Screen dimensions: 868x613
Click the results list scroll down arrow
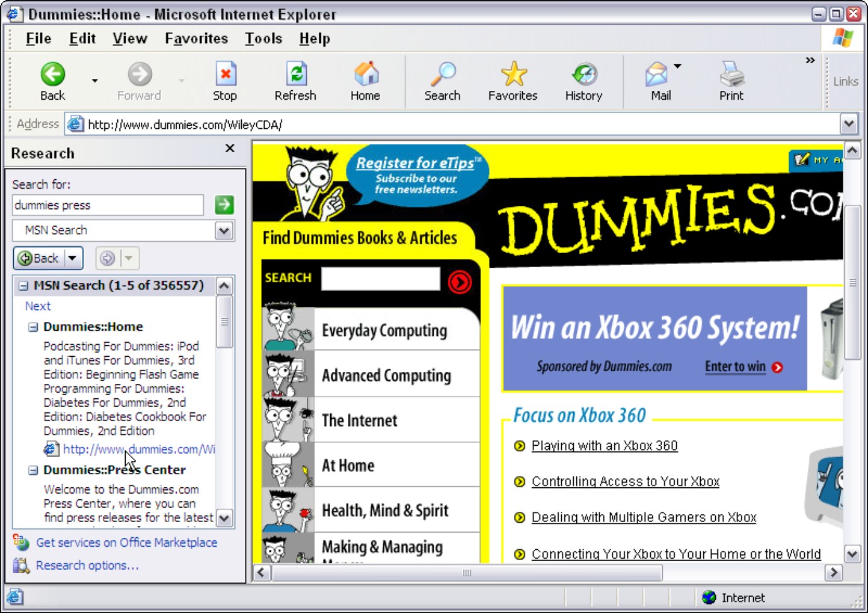point(224,518)
